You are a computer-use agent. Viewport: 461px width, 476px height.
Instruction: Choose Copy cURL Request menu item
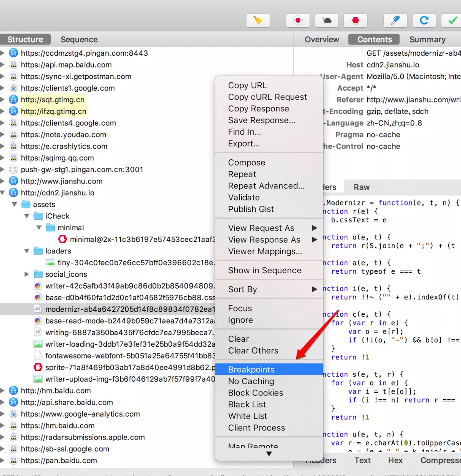click(x=269, y=97)
